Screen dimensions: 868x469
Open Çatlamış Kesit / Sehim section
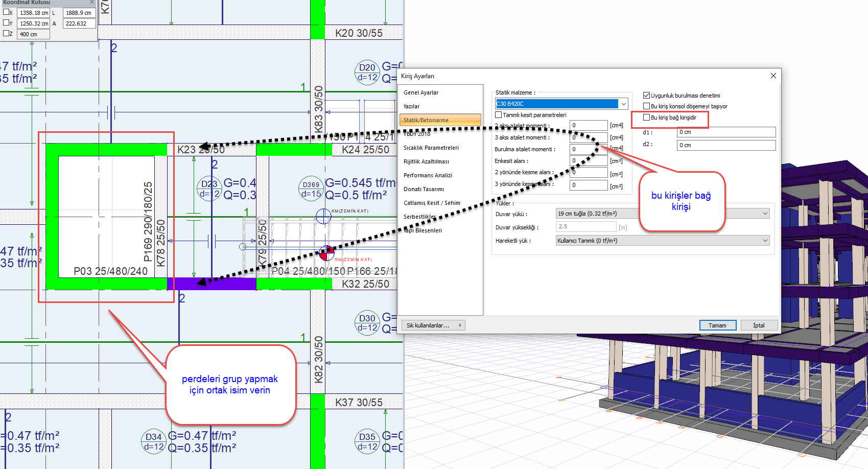point(432,203)
